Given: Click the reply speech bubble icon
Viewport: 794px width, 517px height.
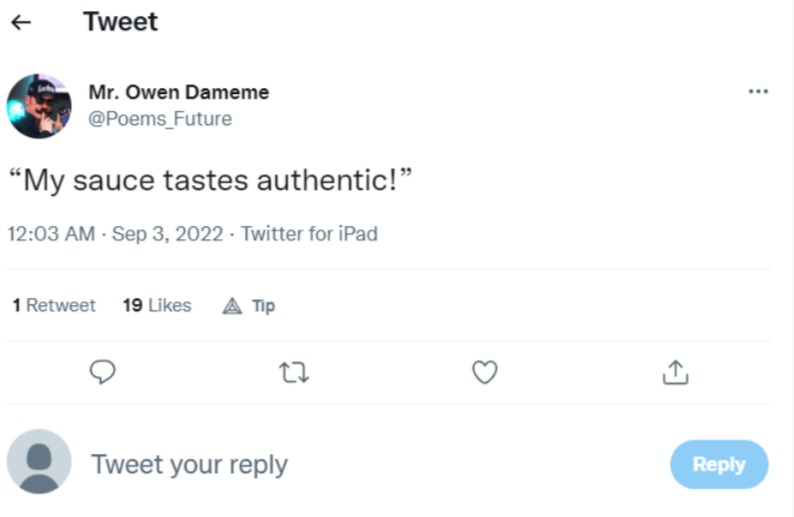Looking at the screenshot, I should 103,372.
